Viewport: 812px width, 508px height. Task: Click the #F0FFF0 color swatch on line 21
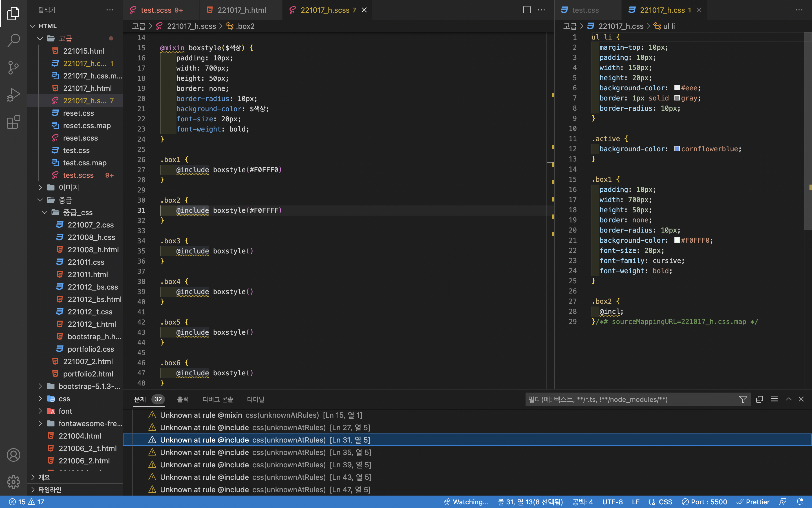[x=677, y=240]
